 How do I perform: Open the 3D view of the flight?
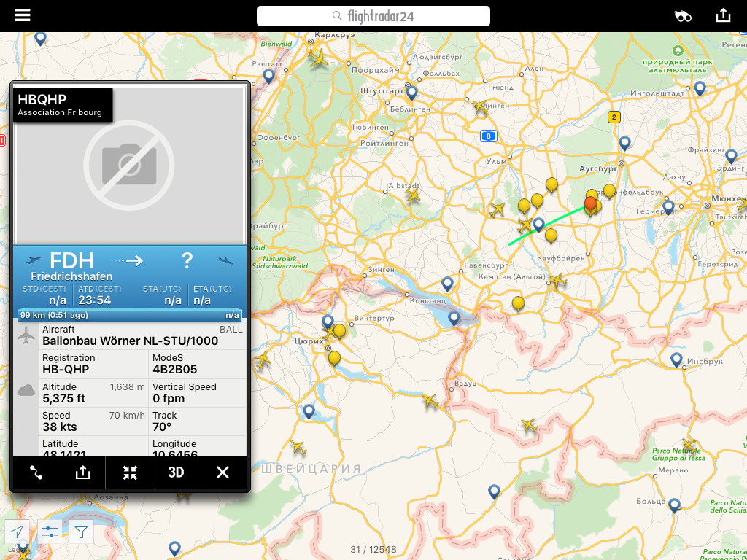point(176,472)
